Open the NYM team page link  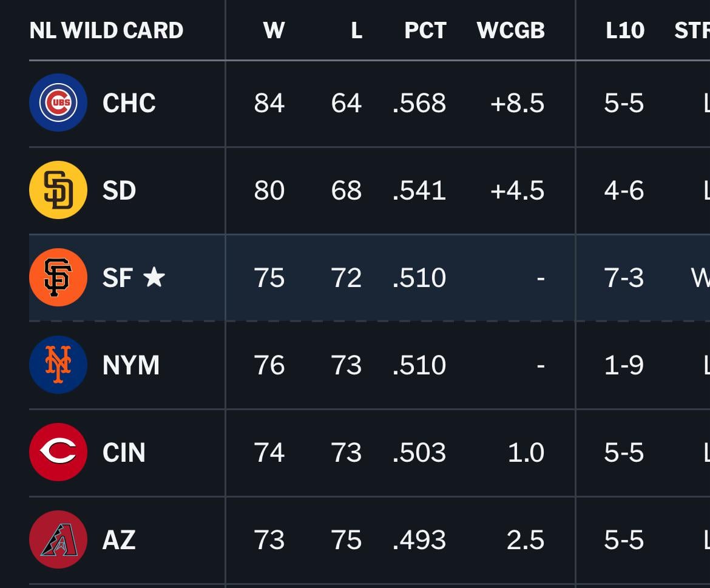pos(131,365)
